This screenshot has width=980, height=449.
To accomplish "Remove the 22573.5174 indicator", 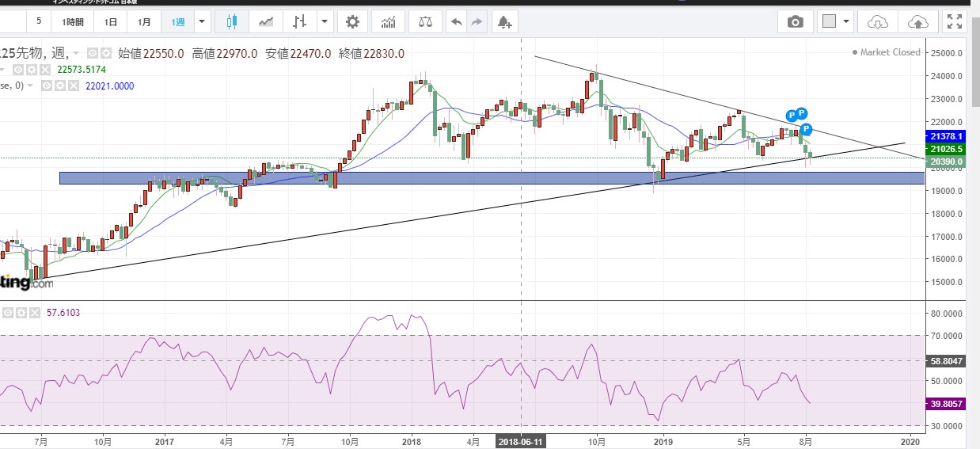I will point(45,70).
